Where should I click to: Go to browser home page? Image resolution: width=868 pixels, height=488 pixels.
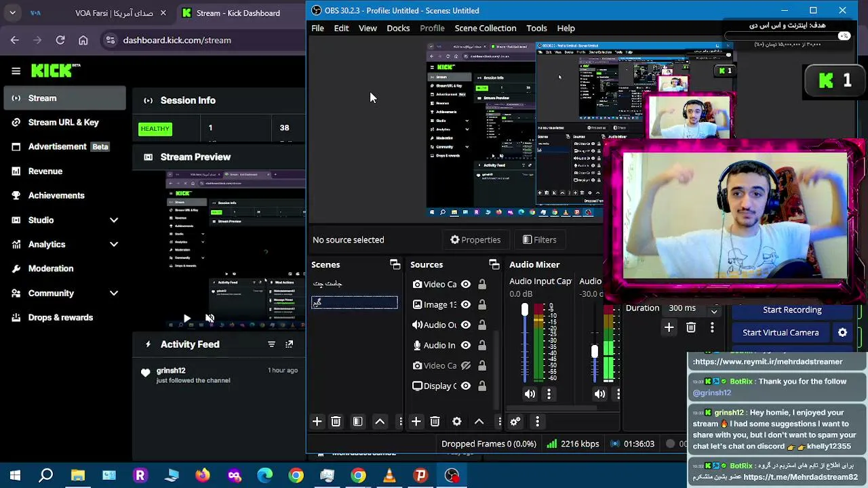83,40
